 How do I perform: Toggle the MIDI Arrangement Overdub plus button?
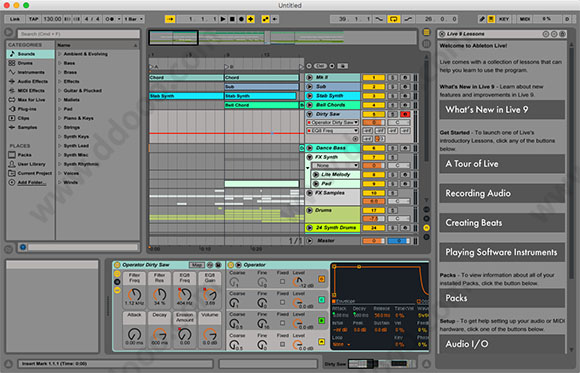pos(250,19)
